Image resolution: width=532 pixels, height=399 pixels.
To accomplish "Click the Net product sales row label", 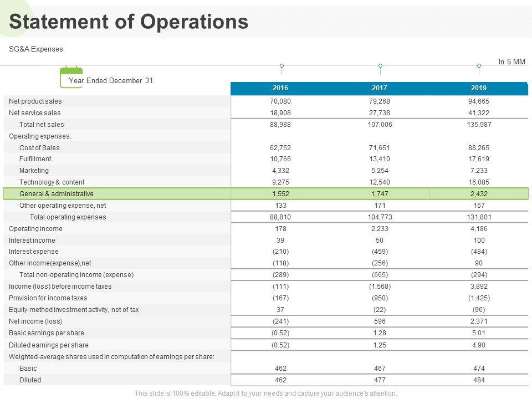I will click(35, 101).
